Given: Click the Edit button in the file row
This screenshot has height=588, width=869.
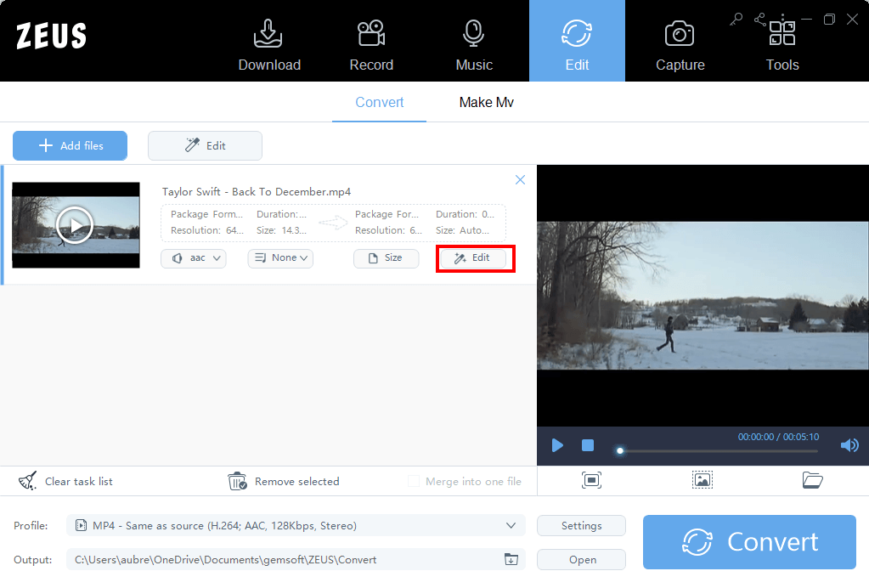Looking at the screenshot, I should (x=473, y=258).
